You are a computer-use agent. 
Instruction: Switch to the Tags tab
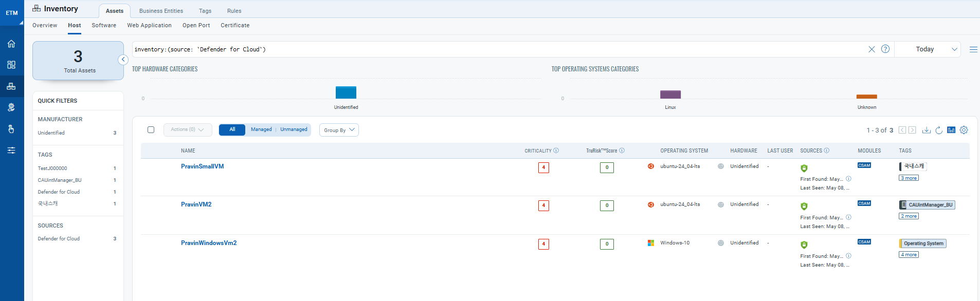pyautogui.click(x=205, y=11)
